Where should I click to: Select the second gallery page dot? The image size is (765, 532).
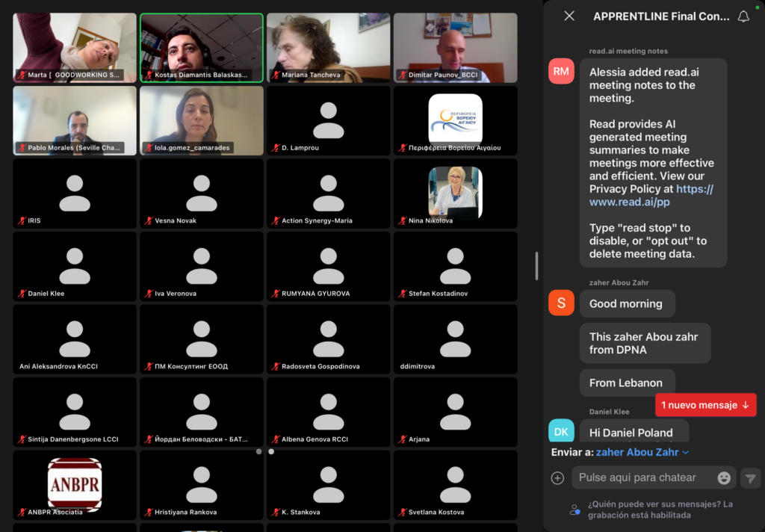coord(271,451)
